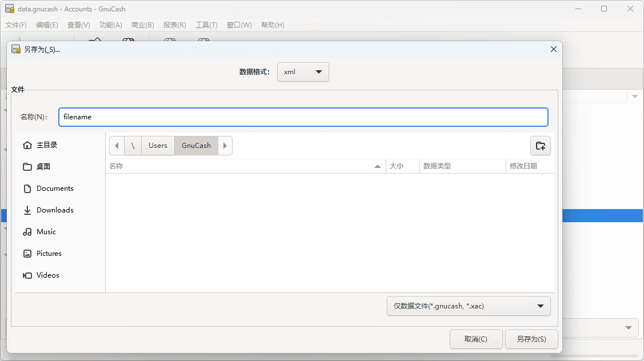Image resolution: width=644 pixels, height=361 pixels.
Task: Open the 主目录 home location
Action: (x=47, y=145)
